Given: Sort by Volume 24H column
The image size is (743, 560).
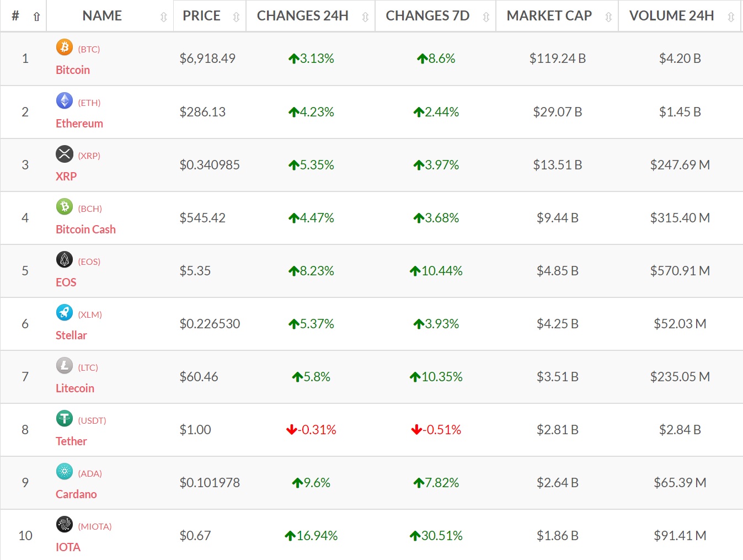Looking at the screenshot, I should [x=680, y=16].
